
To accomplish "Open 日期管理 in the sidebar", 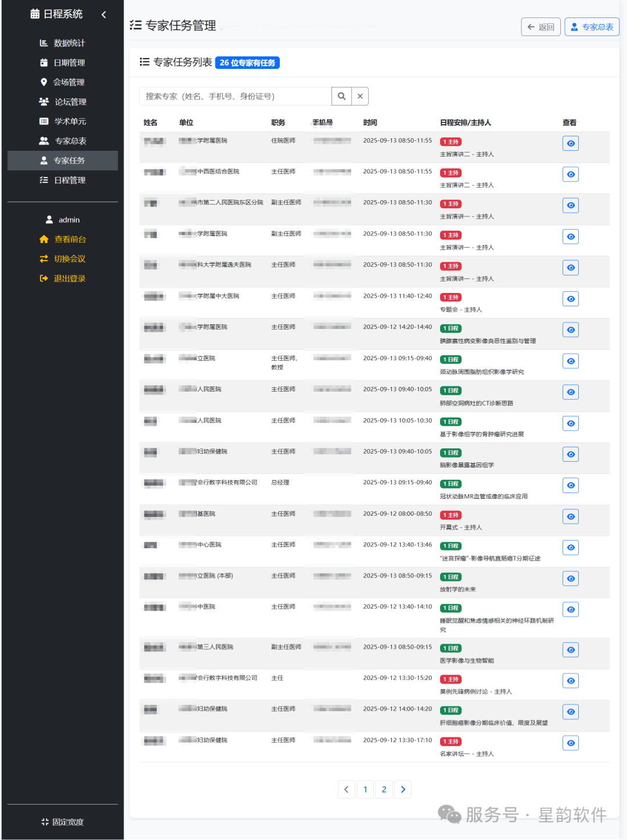I will click(x=63, y=63).
